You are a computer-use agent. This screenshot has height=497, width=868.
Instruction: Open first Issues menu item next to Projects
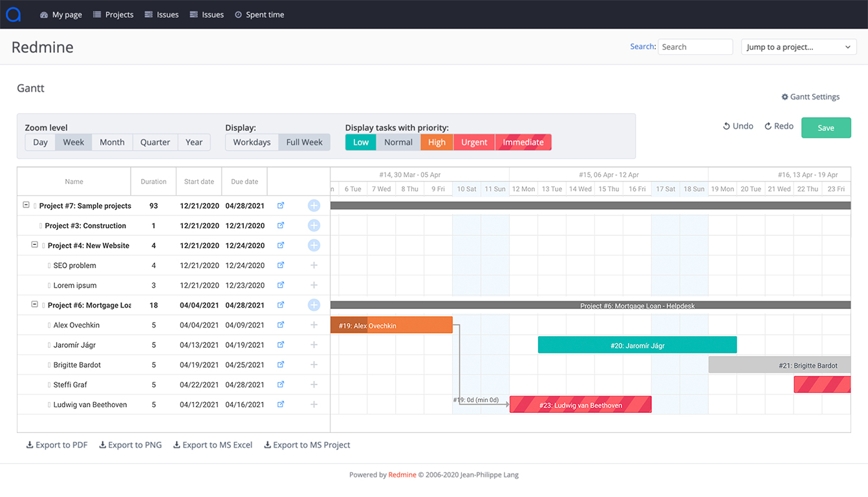[x=162, y=14]
